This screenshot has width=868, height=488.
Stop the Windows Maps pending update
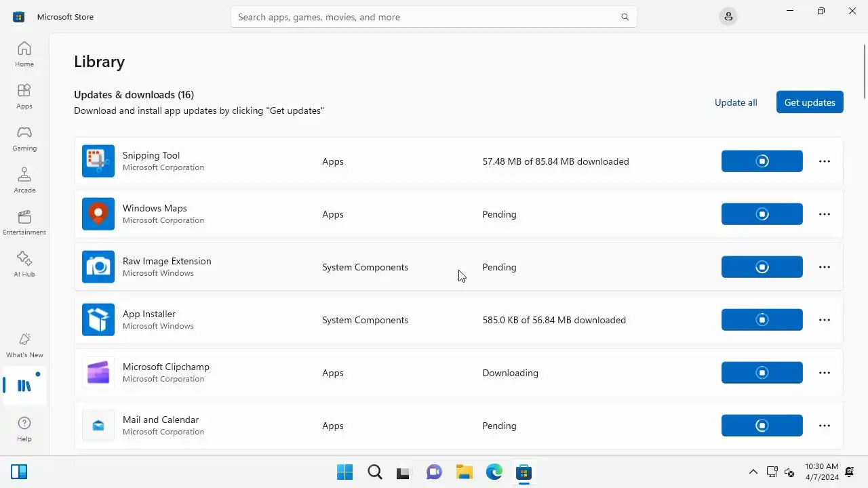pos(762,214)
